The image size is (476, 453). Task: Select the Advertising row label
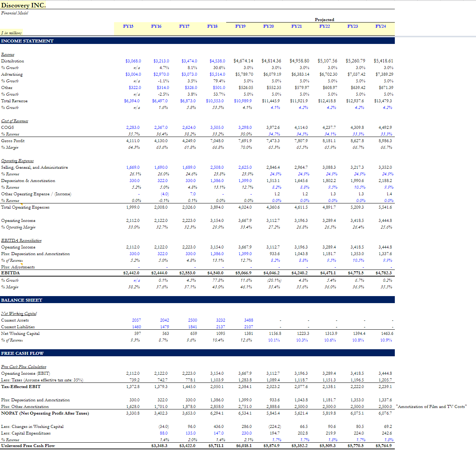[12, 74]
